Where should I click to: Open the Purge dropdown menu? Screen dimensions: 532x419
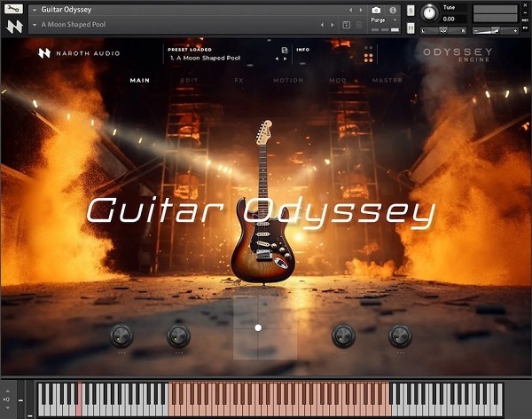click(x=384, y=20)
